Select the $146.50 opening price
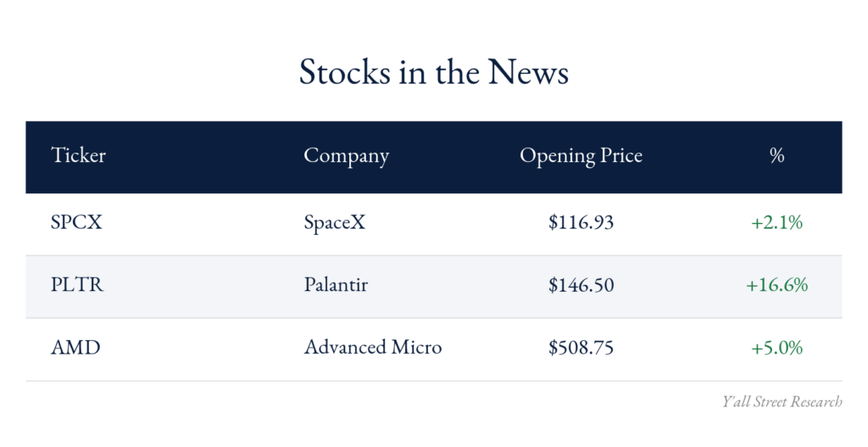Screen dimensions: 868x447 (x=581, y=285)
